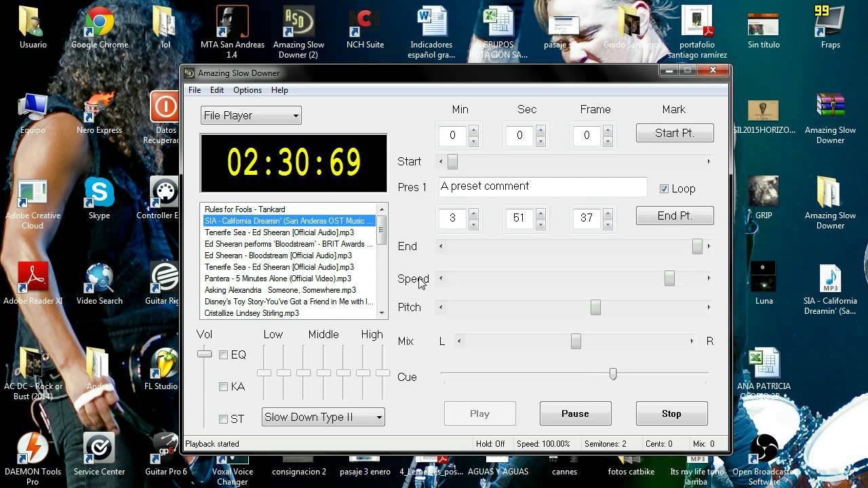Pause the playback
This screenshot has height=488, width=868.
pos(575,413)
